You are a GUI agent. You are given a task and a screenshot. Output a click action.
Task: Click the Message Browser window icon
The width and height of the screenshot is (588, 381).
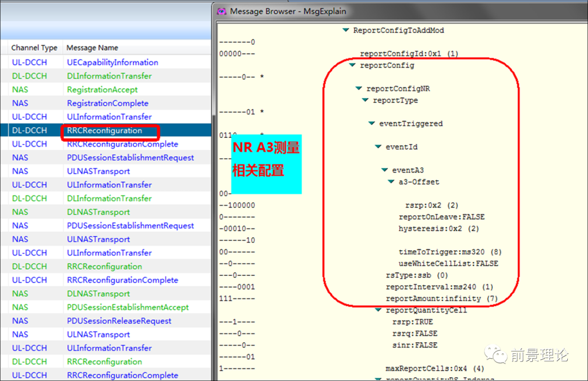tap(222, 11)
